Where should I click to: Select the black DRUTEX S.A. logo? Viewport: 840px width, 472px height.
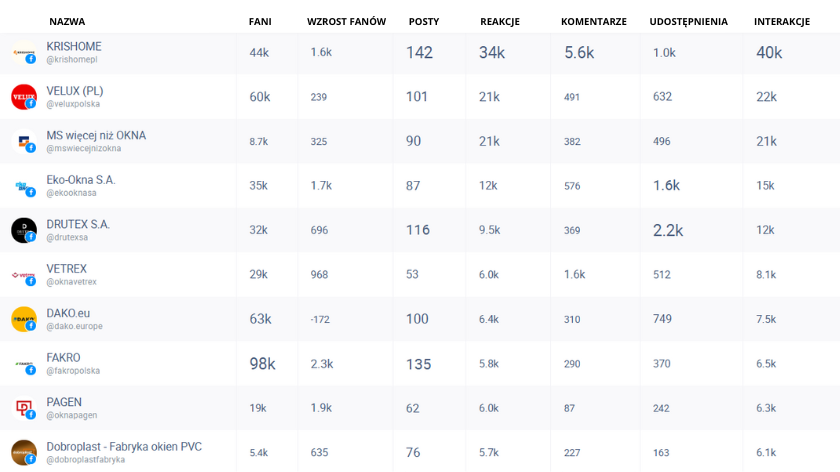pyautogui.click(x=24, y=230)
